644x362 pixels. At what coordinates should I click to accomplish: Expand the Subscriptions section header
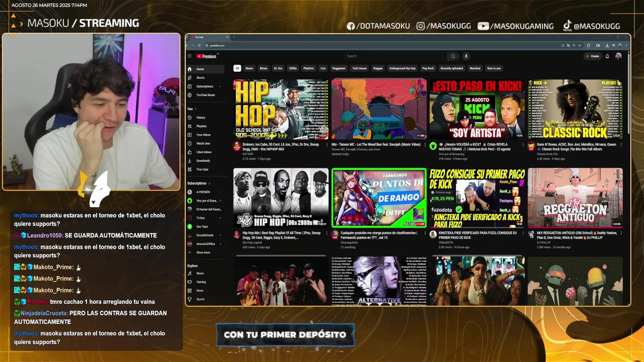pos(199,184)
